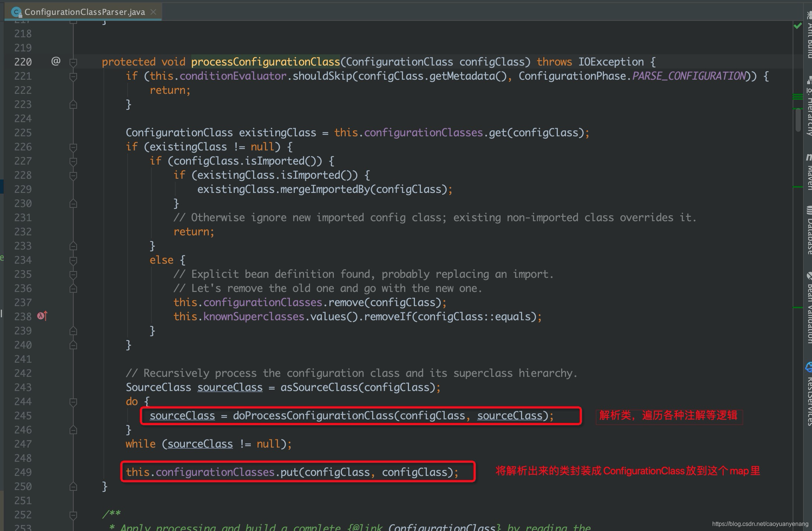Screen dimensions: 812x531
Task: Collapse the shouldSkip if-block at line 221
Action: (x=73, y=76)
